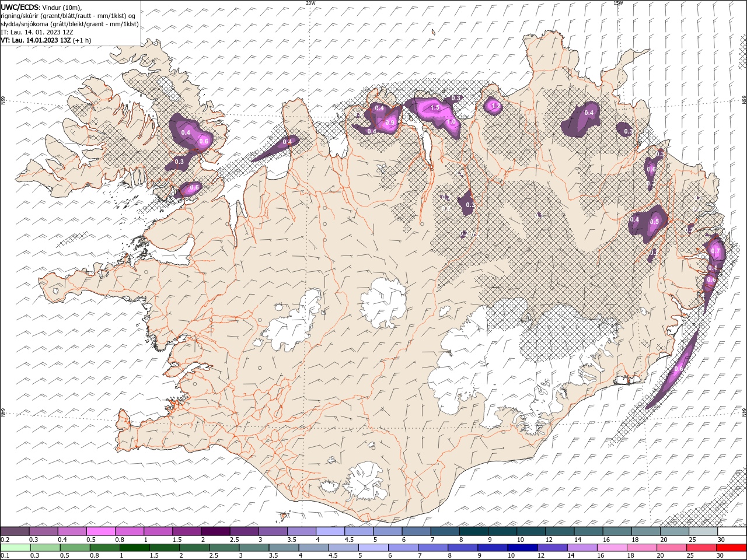Click the 15W longitude label at the top edge
Viewport: 747px width, 560px height.
point(617,3)
